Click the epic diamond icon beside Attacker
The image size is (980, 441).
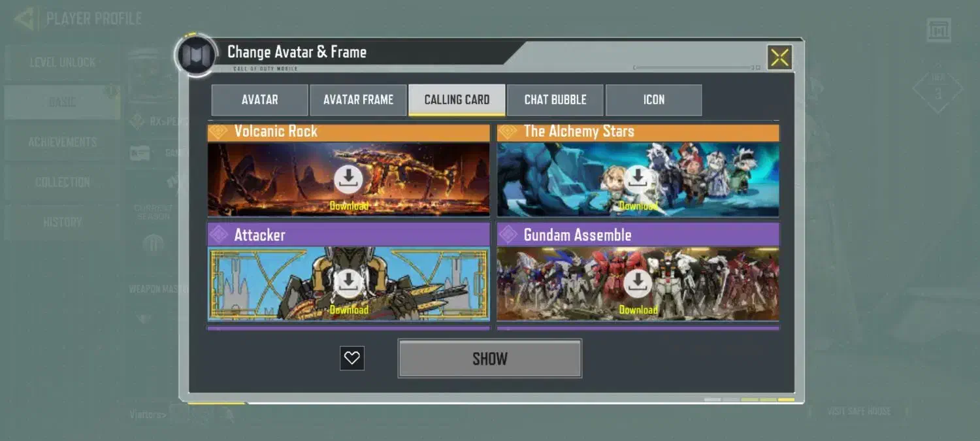coord(218,235)
